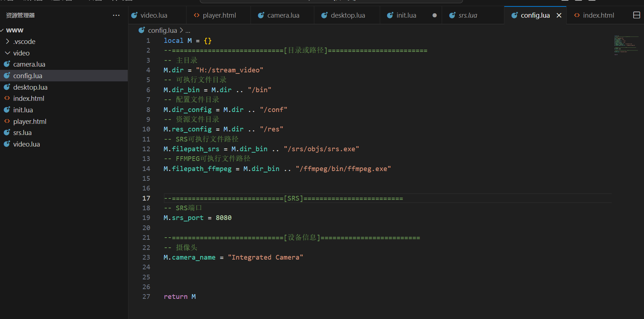Click the unsaved dot on init.lua tab

coord(434,15)
